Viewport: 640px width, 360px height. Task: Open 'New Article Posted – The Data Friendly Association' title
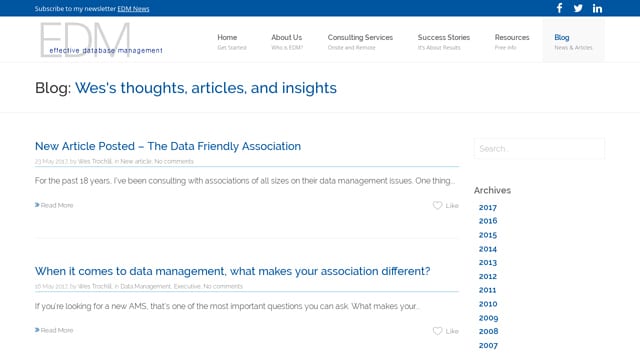coord(168,146)
